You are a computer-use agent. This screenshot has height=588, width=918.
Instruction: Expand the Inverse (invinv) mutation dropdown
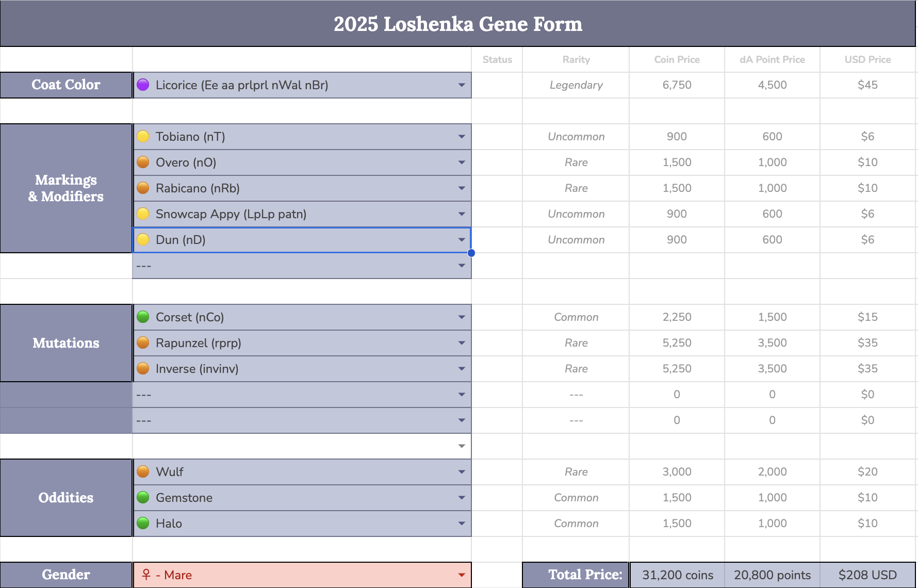point(462,369)
